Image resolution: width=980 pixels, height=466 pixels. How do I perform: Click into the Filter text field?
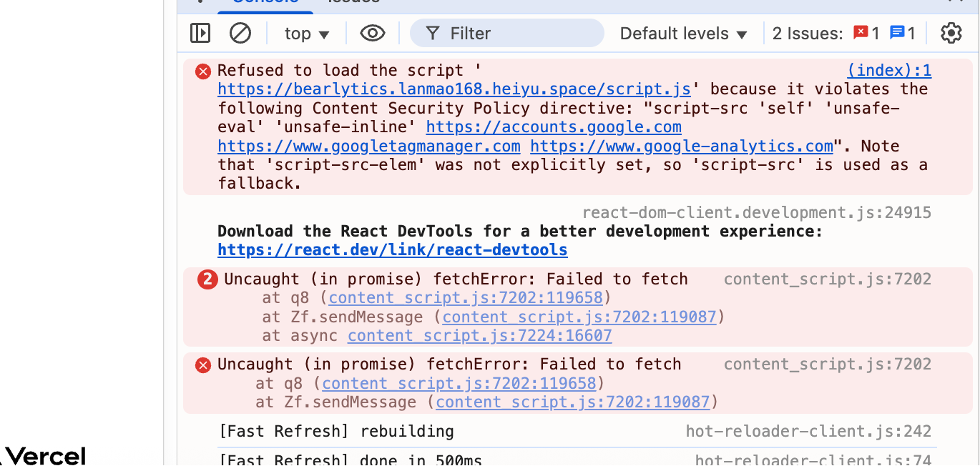click(x=507, y=34)
